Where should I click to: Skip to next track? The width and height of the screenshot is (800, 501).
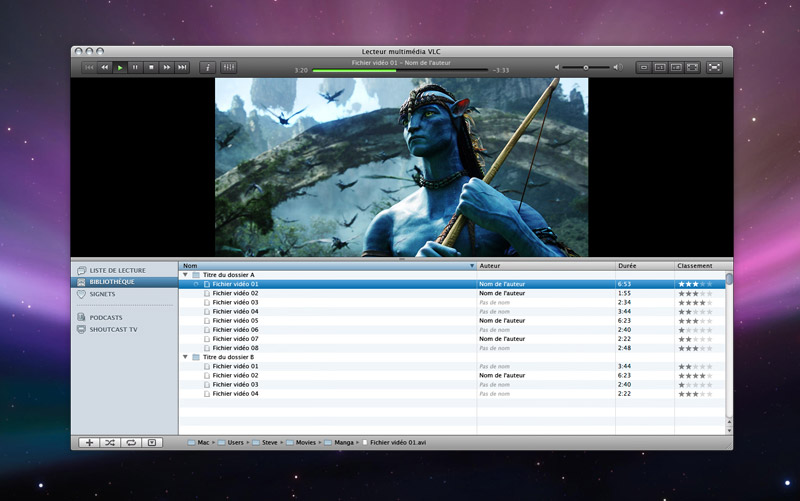(x=182, y=67)
